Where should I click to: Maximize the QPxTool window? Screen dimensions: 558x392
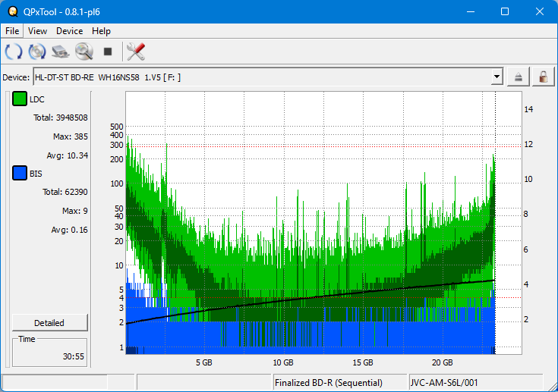(x=505, y=11)
